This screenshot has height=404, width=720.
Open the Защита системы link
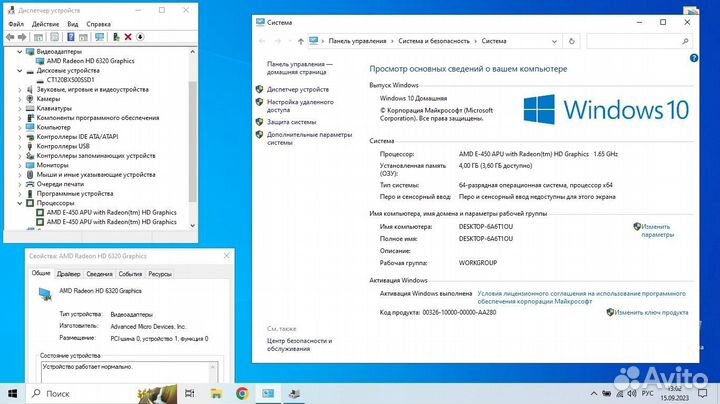click(291, 122)
